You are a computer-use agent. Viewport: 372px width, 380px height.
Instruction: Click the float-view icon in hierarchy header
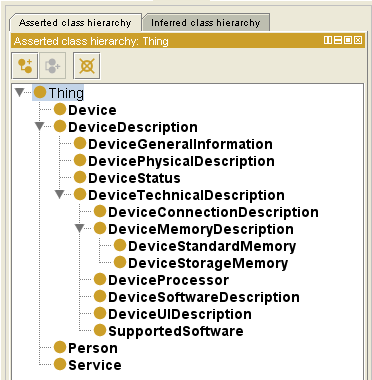[x=348, y=40]
